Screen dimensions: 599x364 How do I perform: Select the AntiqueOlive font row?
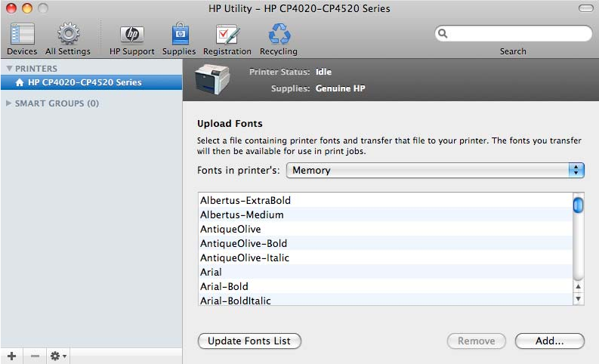click(x=385, y=229)
